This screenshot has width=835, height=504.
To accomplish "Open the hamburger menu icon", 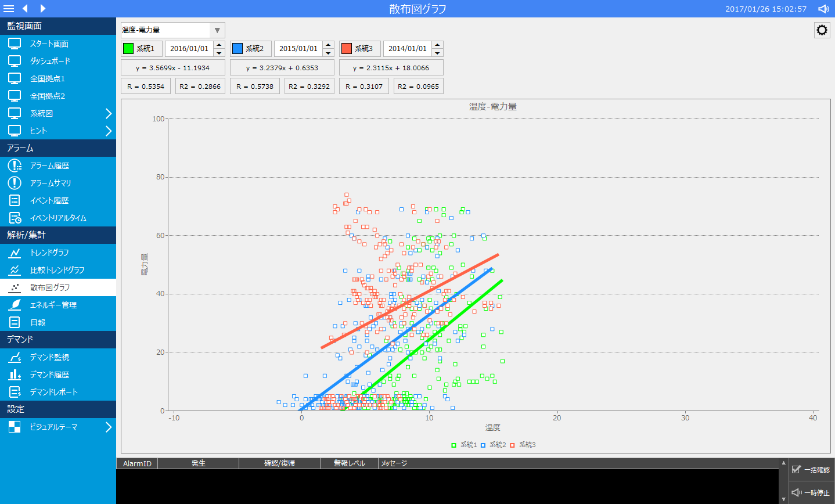I will (x=9, y=9).
